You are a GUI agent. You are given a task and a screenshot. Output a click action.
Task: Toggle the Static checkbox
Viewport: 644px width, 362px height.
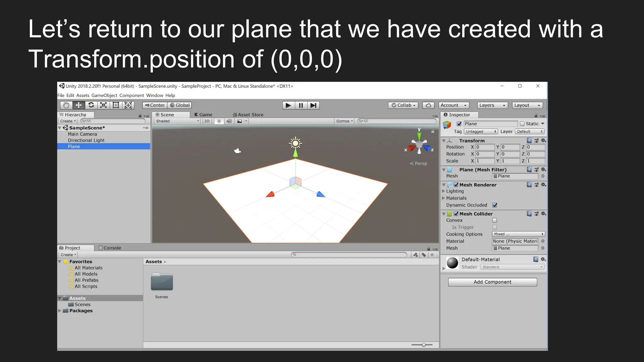pyautogui.click(x=522, y=124)
